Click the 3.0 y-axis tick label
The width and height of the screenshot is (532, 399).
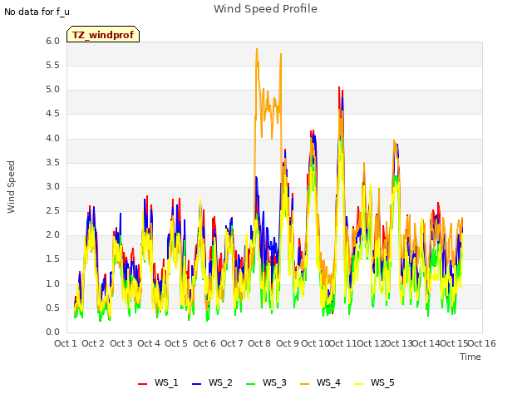52,187
